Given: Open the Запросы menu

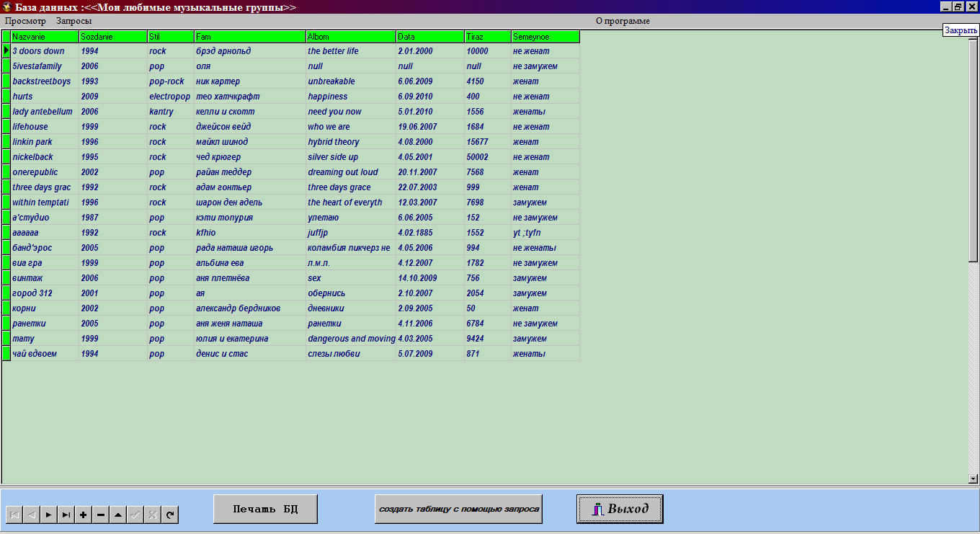Looking at the screenshot, I should 73,21.
